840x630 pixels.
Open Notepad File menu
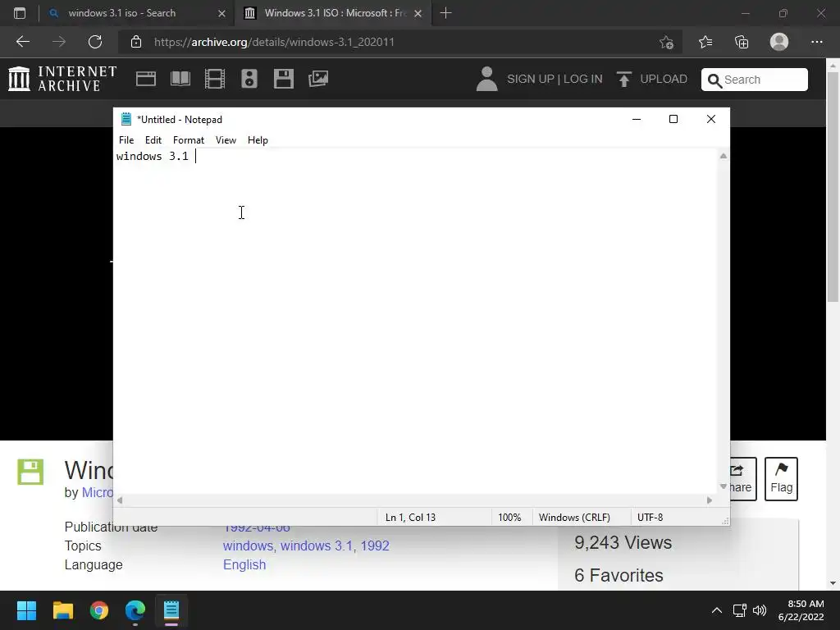126,139
